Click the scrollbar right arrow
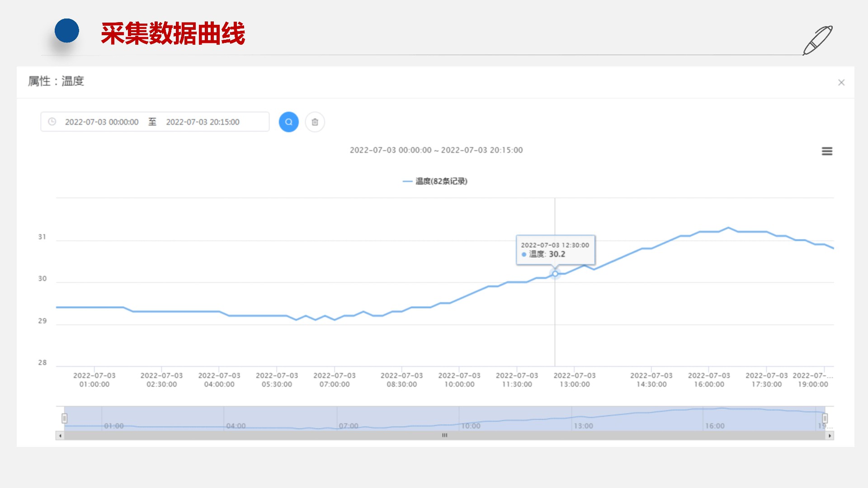Screen dimensions: 868x488 pyautogui.click(x=830, y=436)
